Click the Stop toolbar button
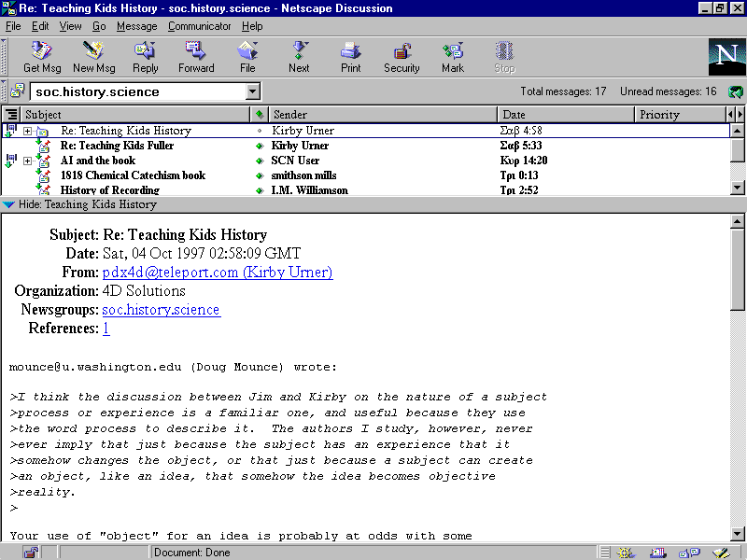Screen dimensions: 747x560 pyautogui.click(x=504, y=57)
